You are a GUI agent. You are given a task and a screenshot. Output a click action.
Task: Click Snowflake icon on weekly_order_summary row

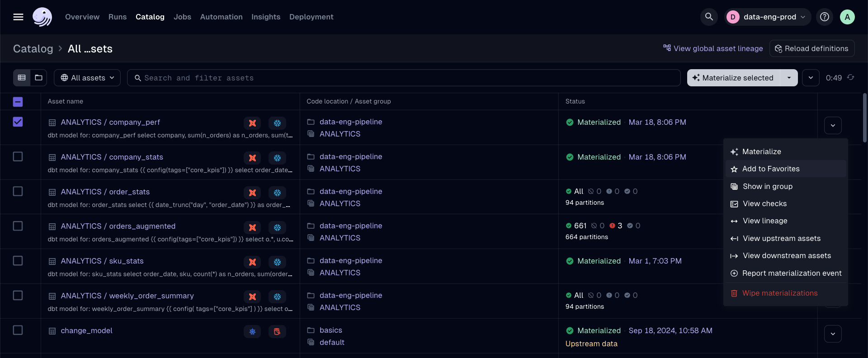coord(277,297)
